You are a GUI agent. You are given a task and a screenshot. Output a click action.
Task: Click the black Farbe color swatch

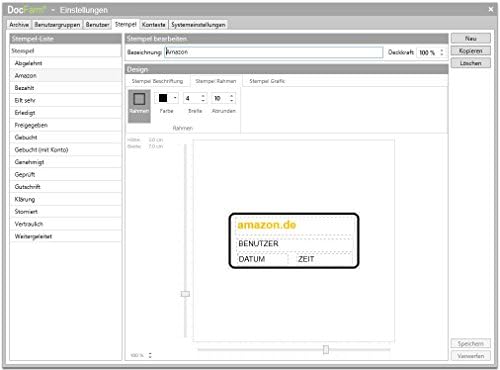pos(163,98)
